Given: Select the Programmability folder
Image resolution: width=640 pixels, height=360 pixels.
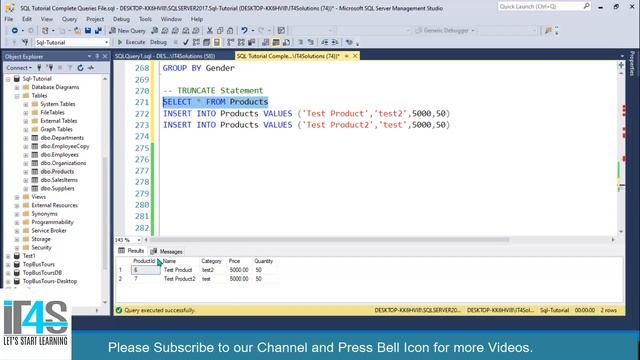Looking at the screenshot, I should pyautogui.click(x=52, y=222).
